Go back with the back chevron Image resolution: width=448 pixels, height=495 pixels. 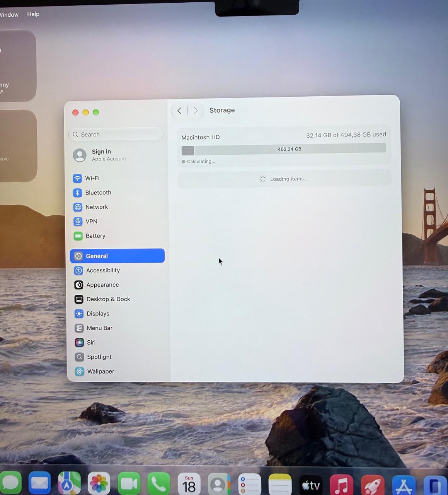[179, 111]
